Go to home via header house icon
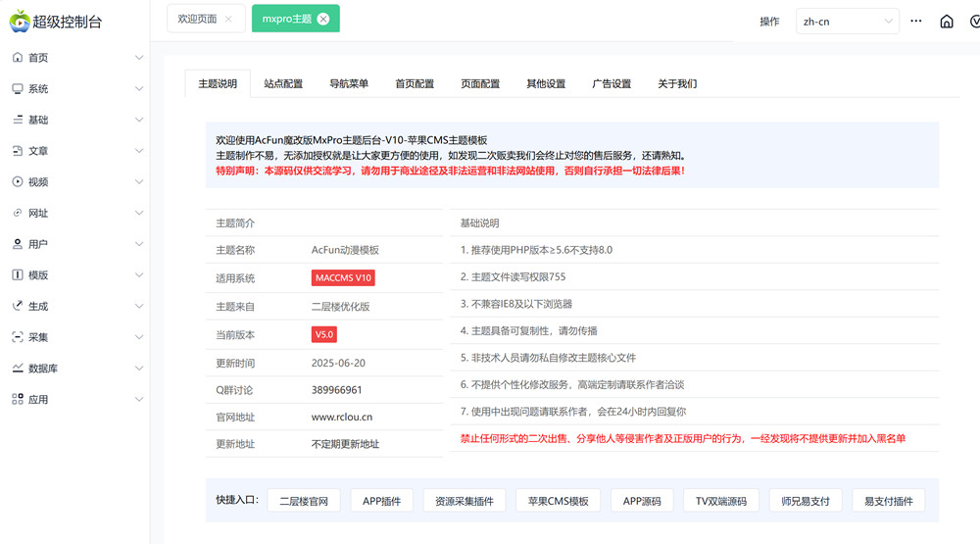 point(947,22)
